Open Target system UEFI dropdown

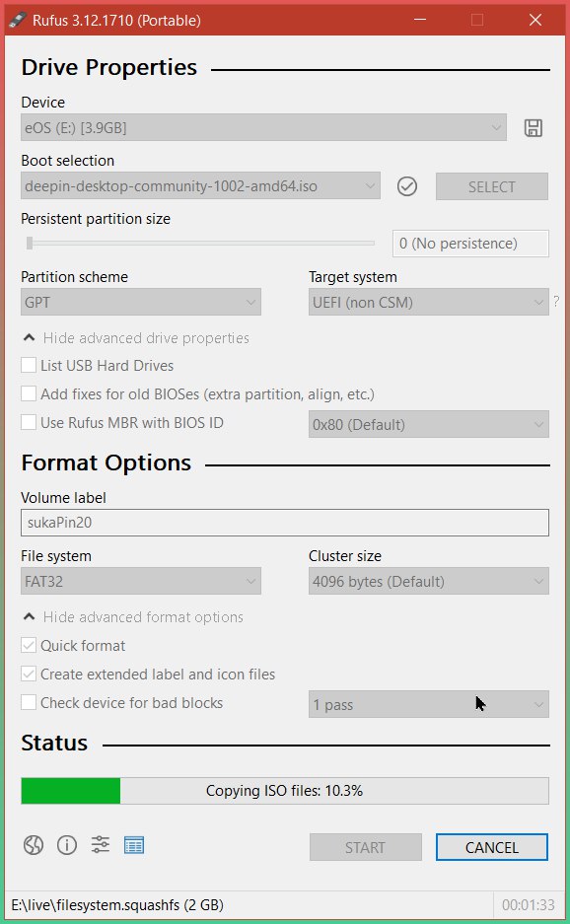[429, 303]
